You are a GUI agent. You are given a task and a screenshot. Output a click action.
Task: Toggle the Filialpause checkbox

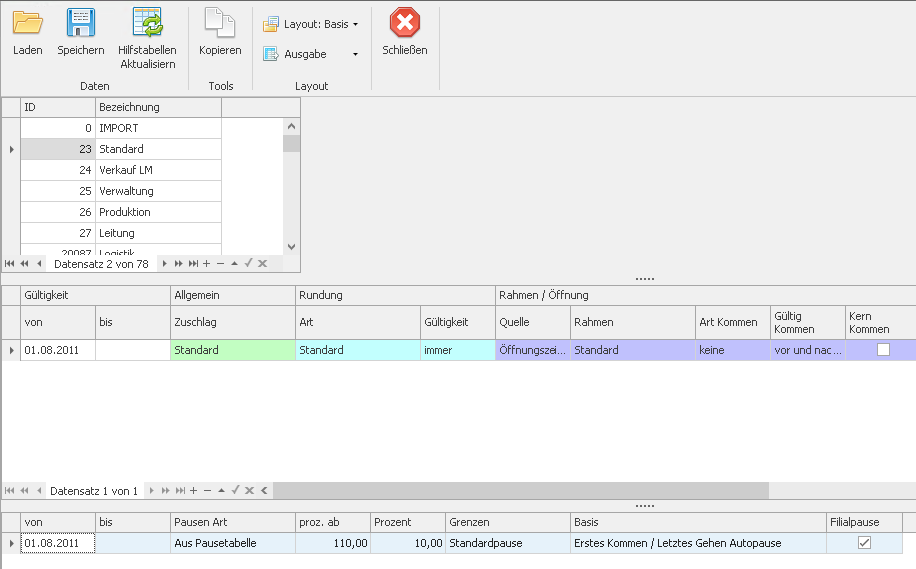[864, 543]
